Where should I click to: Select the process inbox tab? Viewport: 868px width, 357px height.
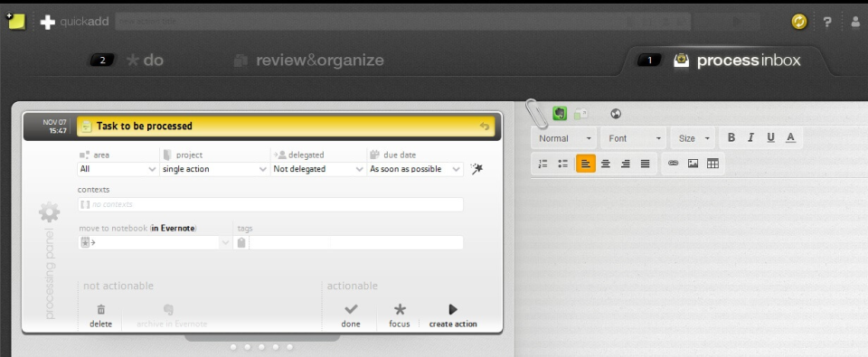tap(737, 61)
